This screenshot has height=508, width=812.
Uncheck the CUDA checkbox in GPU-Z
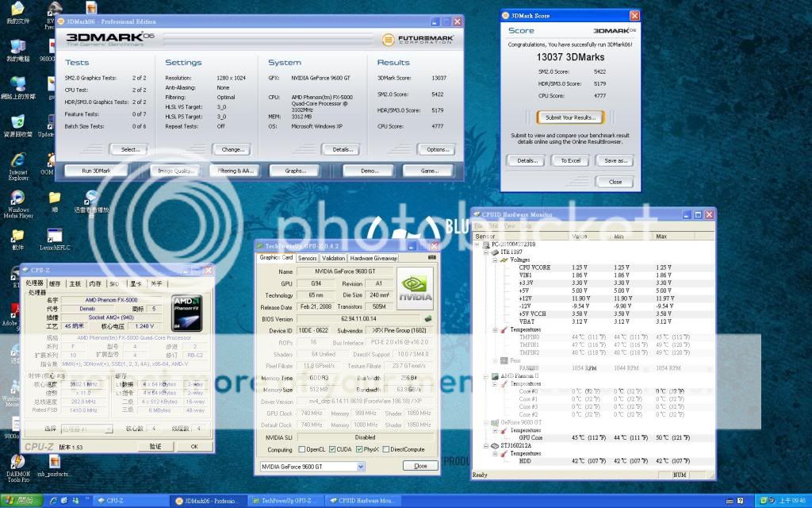(332, 449)
